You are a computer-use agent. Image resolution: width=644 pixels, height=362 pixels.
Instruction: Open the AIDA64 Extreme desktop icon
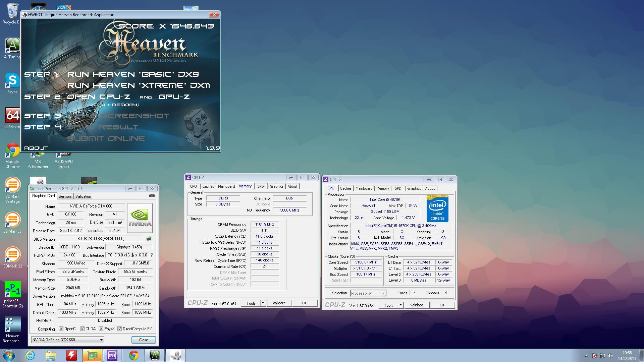click(x=12, y=118)
